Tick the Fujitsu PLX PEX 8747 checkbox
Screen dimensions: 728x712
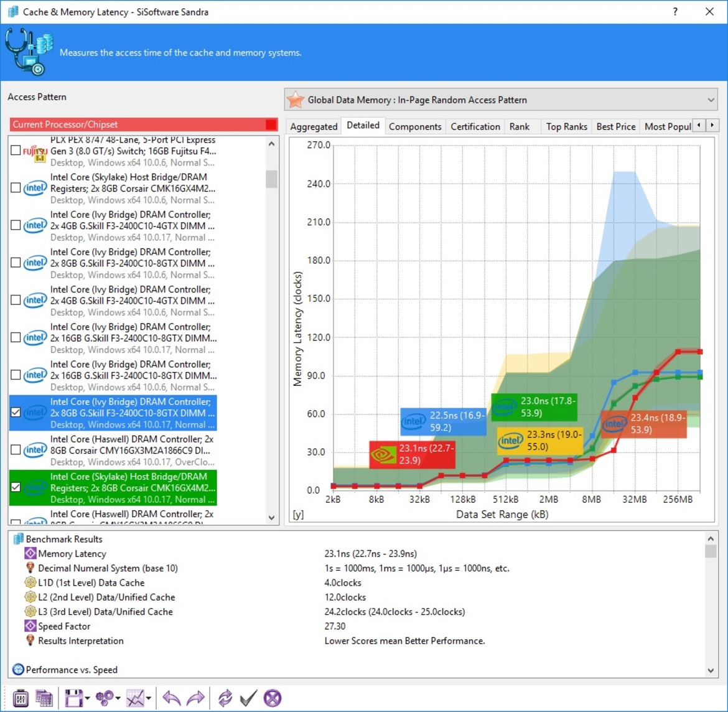click(16, 150)
